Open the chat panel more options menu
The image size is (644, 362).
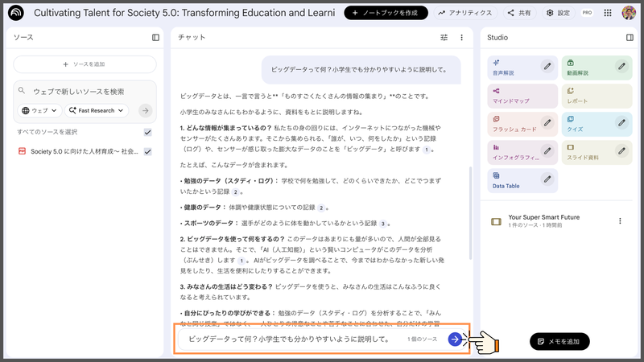point(461,37)
